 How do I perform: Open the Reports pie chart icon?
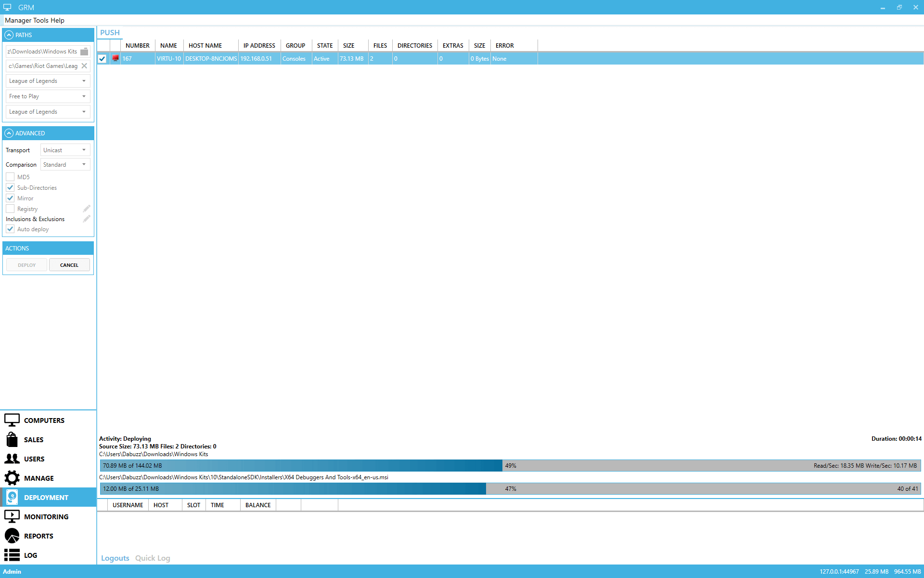(12, 536)
